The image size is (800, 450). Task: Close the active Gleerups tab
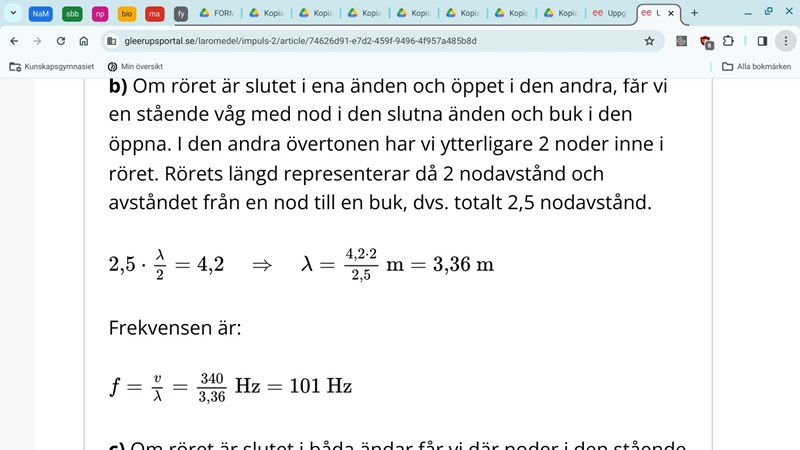click(671, 14)
